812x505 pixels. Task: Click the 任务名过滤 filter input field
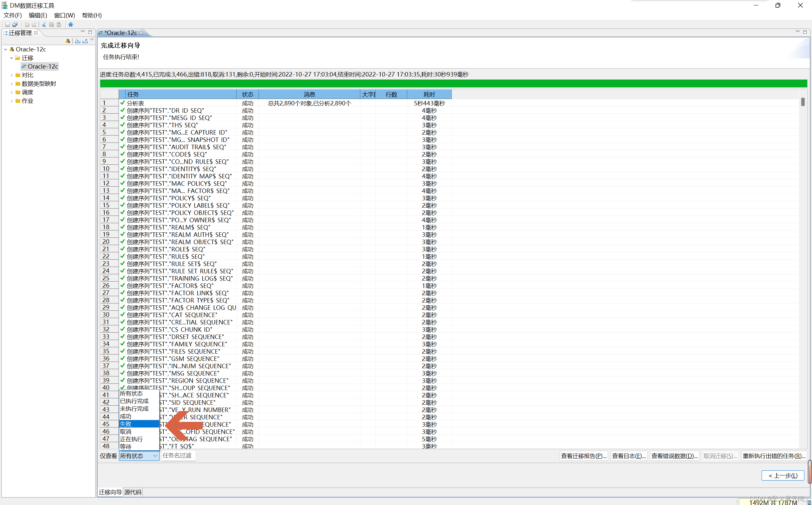(x=179, y=455)
